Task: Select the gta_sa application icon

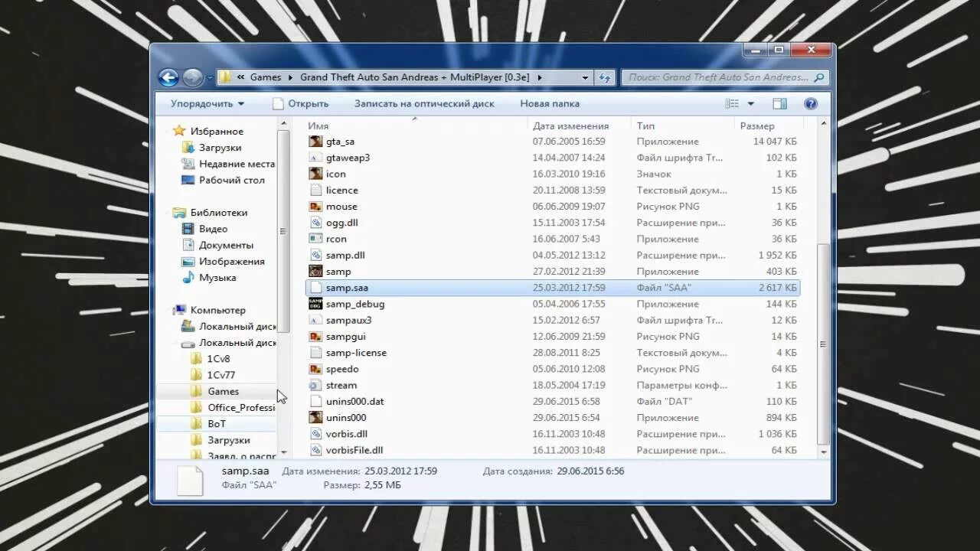Action: coord(315,142)
